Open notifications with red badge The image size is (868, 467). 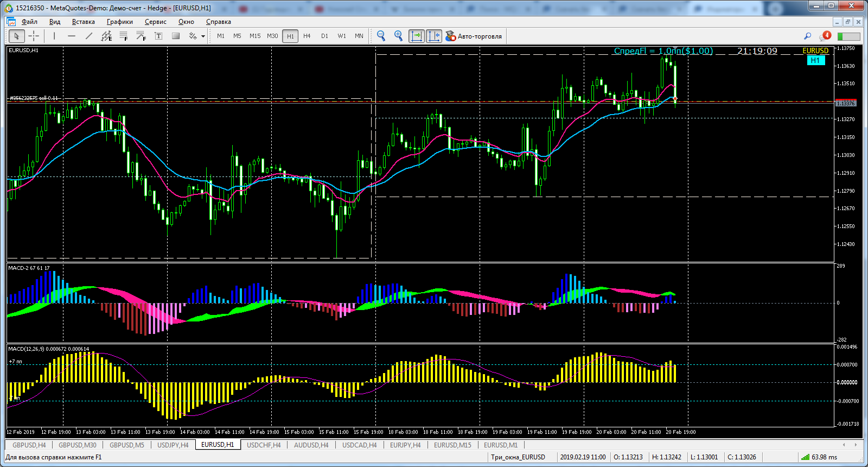pos(826,36)
